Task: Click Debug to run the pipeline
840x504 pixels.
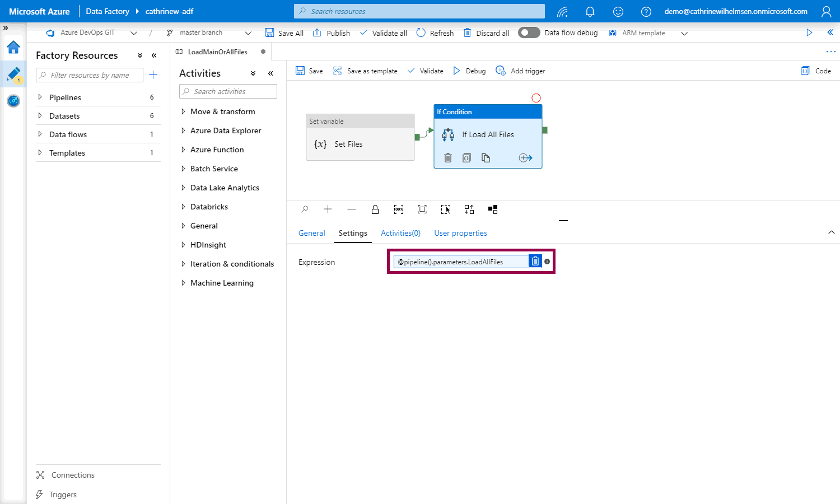Action: 469,71
